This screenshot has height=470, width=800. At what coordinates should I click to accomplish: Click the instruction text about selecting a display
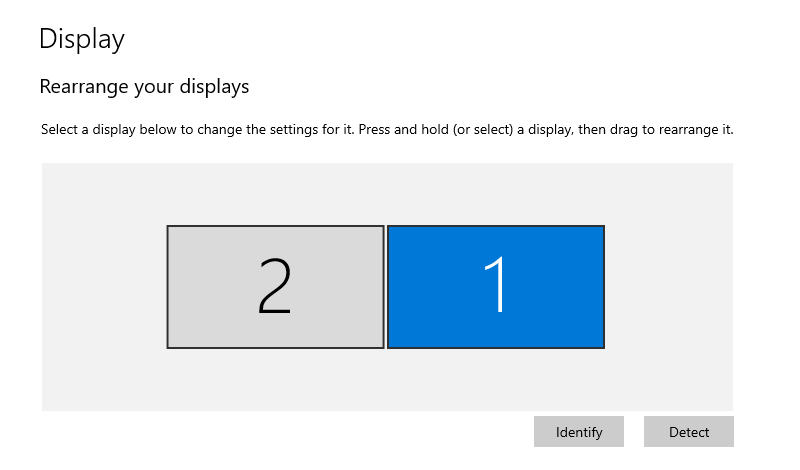(387, 130)
